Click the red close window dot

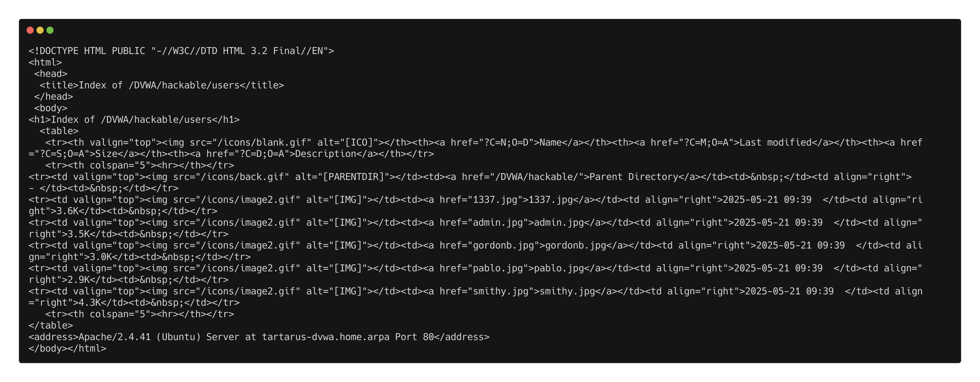click(30, 30)
